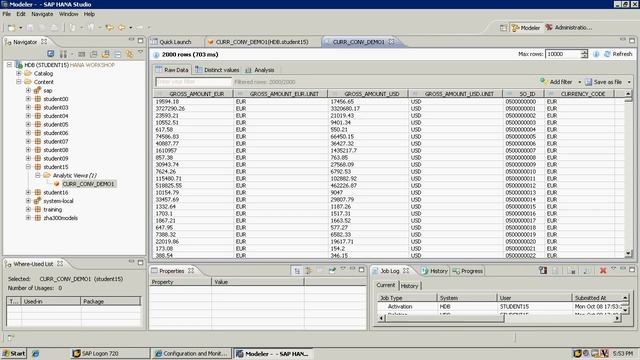Open the Add filter dropdown arrow
The width and height of the screenshot is (640, 360).
579,82
